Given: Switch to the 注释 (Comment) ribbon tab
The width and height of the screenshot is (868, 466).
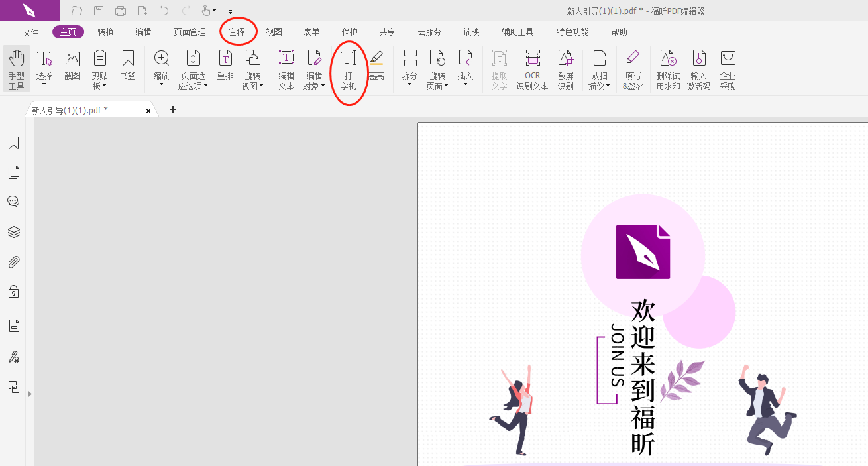Looking at the screenshot, I should pyautogui.click(x=238, y=31).
